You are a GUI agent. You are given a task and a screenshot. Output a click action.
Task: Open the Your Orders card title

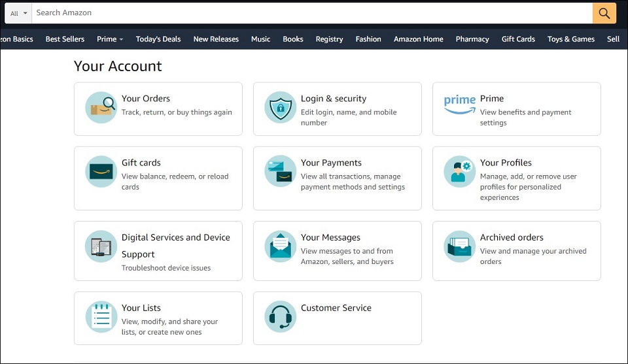click(x=146, y=99)
